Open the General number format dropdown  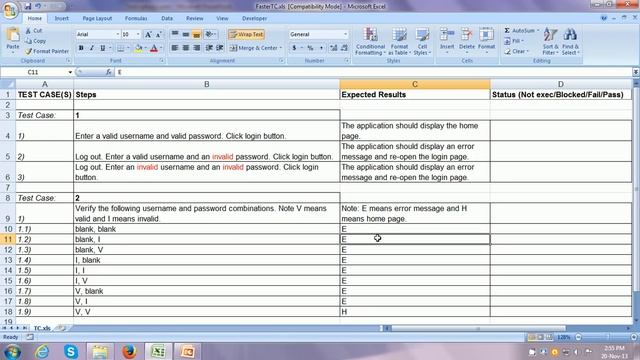[345, 35]
